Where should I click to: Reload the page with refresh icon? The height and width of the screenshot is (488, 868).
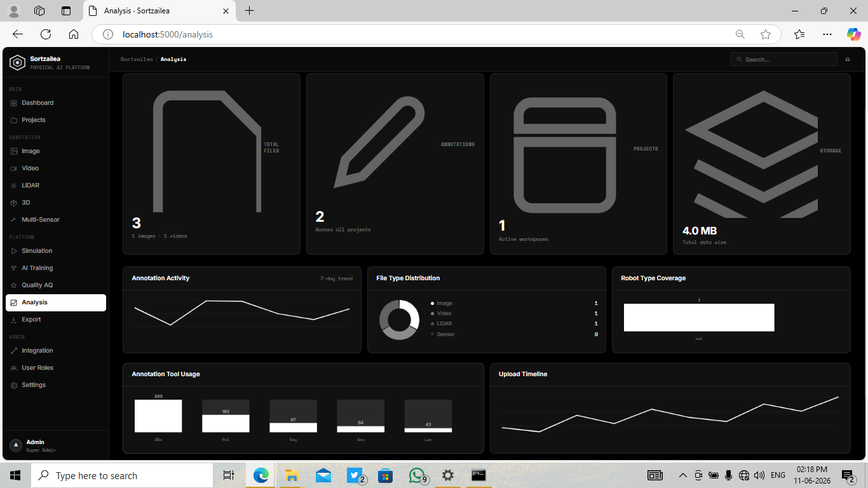(46, 34)
